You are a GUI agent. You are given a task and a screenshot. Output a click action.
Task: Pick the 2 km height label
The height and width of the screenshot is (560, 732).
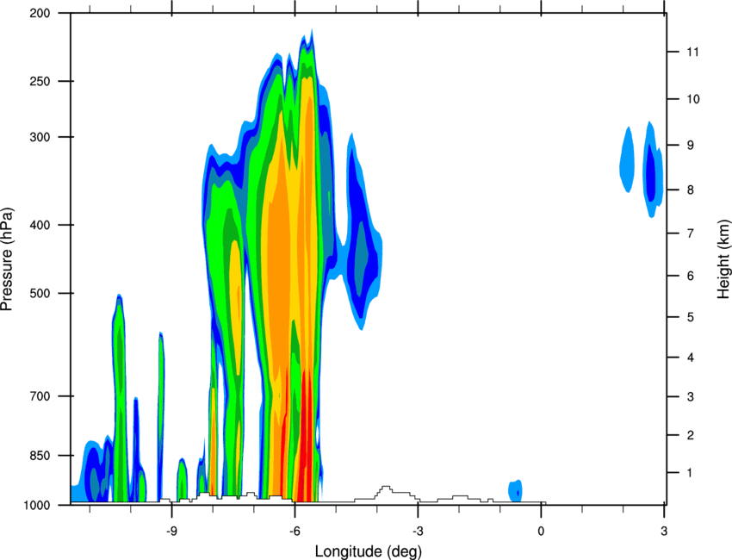click(691, 435)
